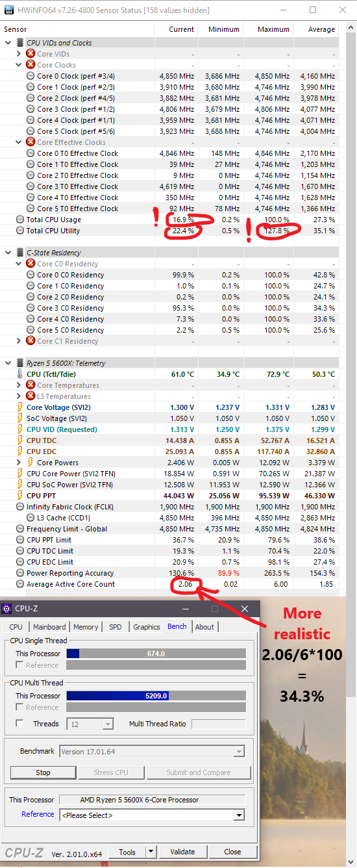
Task: Click the Validate button
Action: (x=182, y=852)
